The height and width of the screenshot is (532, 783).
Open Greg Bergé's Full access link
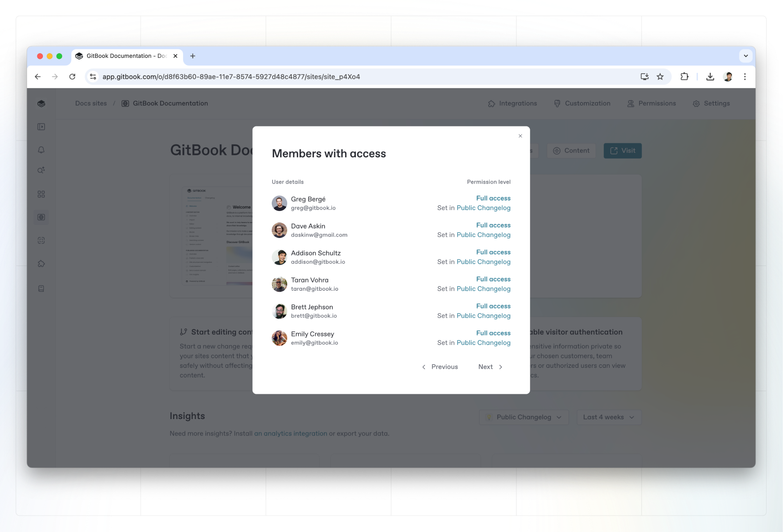(493, 198)
